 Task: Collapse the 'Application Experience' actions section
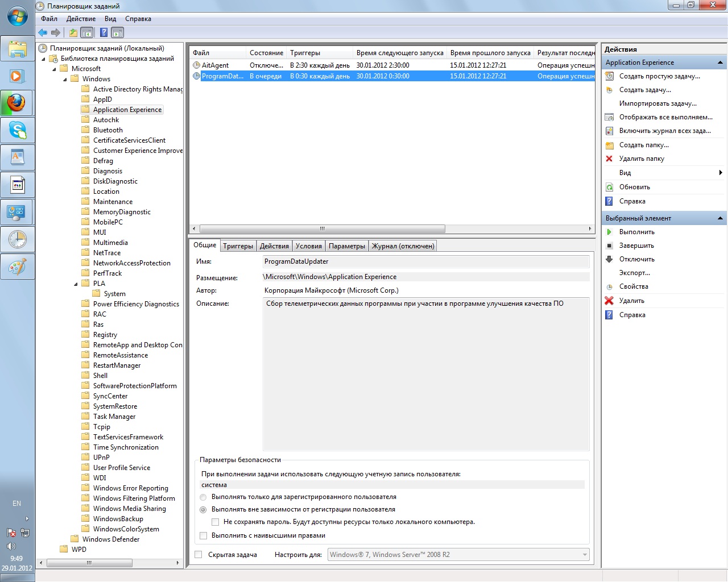click(720, 63)
